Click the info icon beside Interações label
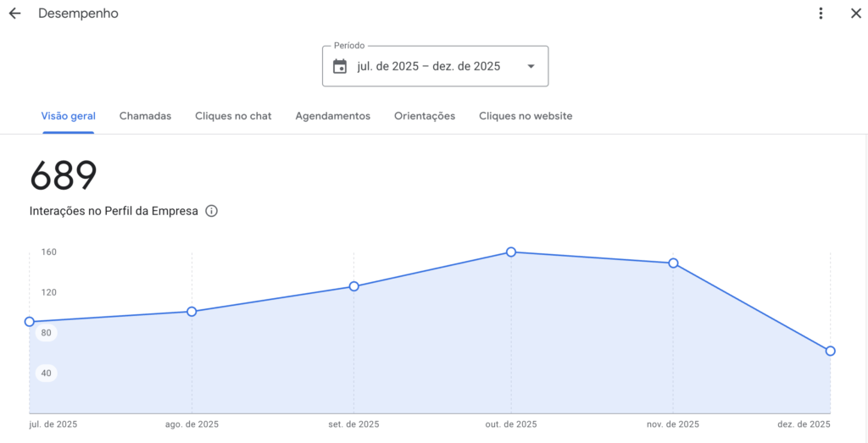This screenshot has height=443, width=868. pos(212,211)
